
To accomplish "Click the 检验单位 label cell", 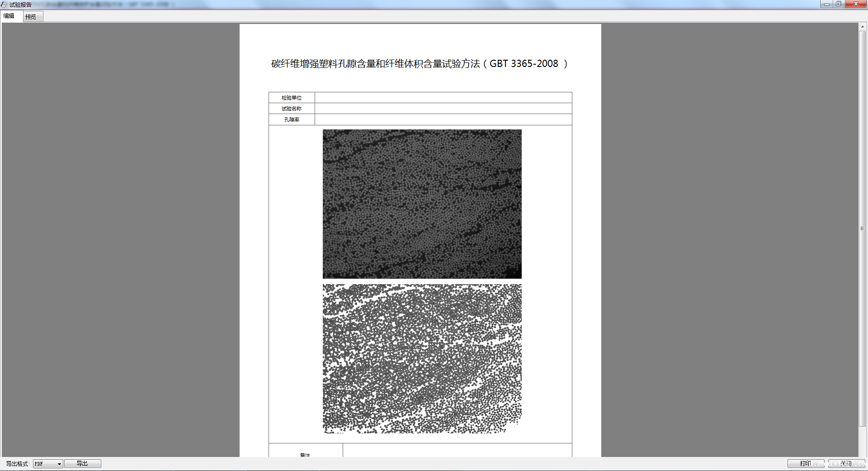I will pos(292,98).
